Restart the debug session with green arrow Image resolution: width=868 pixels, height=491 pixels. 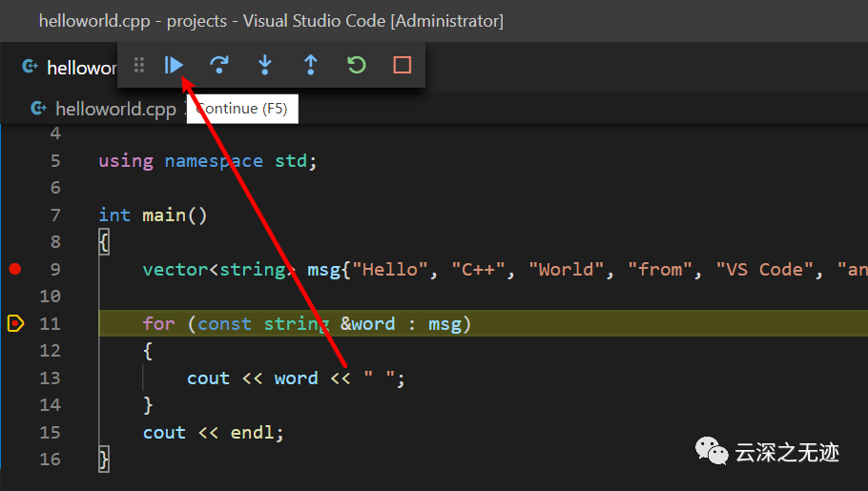[x=357, y=66]
